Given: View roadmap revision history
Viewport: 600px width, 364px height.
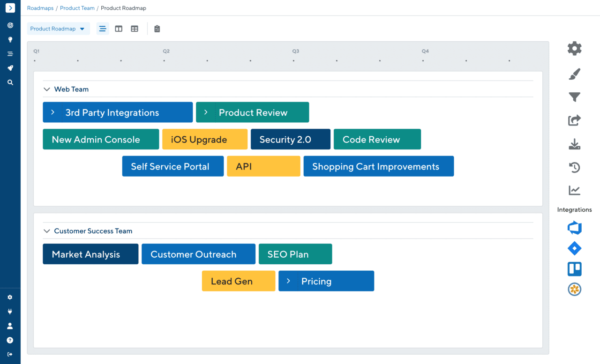Looking at the screenshot, I should 574,167.
